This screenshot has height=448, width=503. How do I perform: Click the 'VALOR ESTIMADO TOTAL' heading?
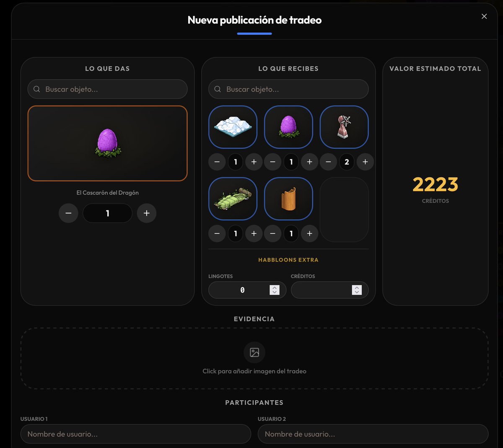(x=436, y=69)
